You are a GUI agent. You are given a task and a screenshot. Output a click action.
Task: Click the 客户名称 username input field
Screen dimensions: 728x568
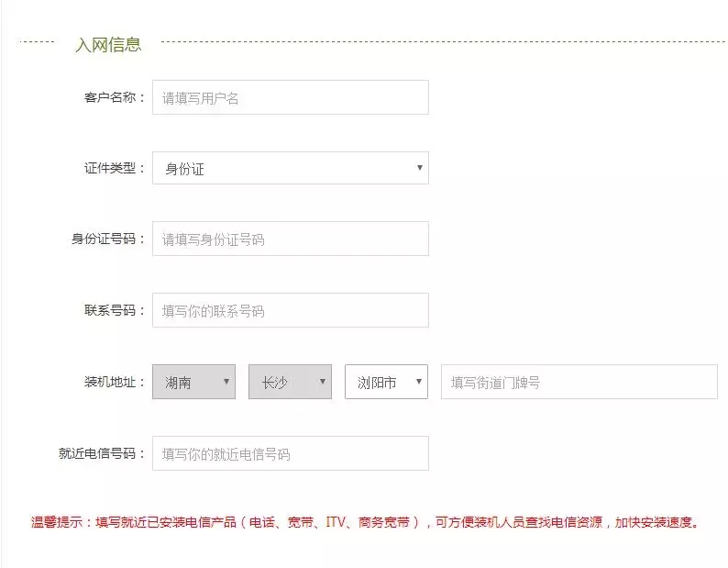tap(290, 97)
